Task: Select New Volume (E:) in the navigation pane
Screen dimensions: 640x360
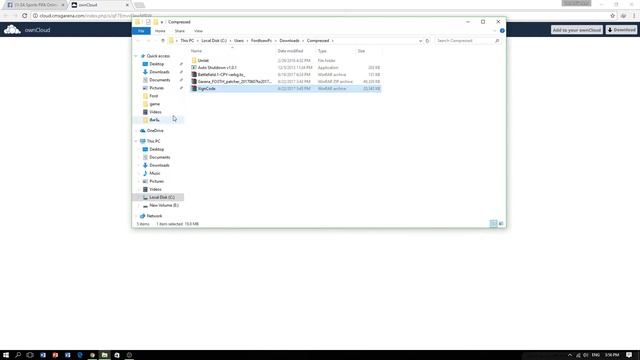Action: tap(164, 205)
